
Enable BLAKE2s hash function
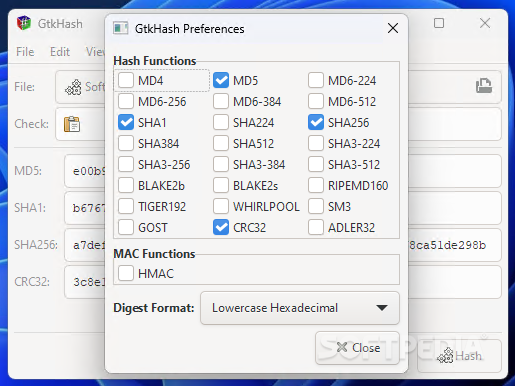point(221,185)
